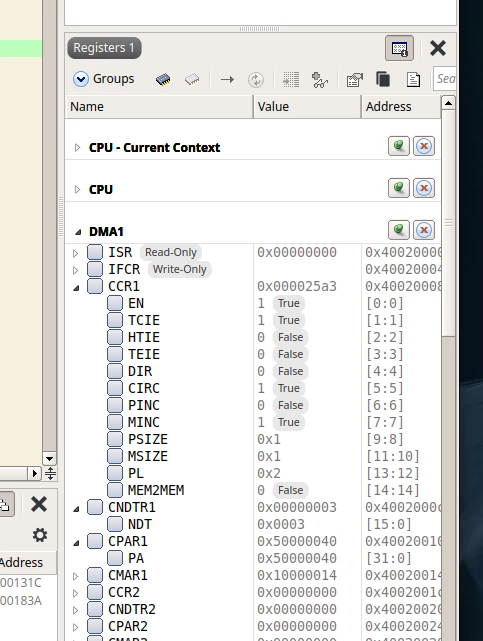
Task: Click the copy pages toolbar icon
Action: click(x=383, y=79)
